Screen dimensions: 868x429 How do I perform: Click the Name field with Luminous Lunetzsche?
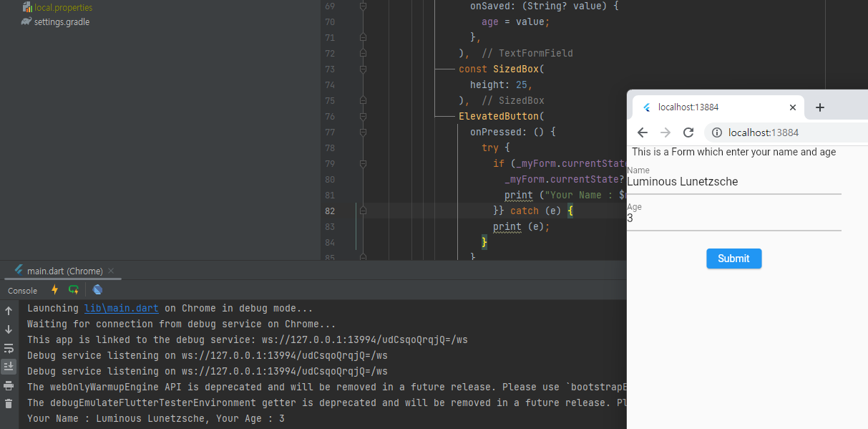[734, 181]
